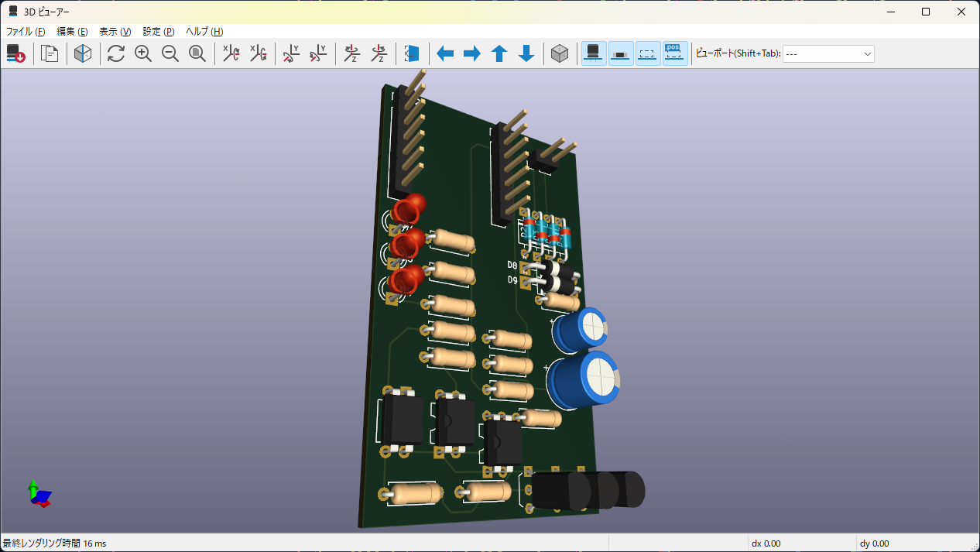This screenshot has height=552, width=980.
Task: Click the flip board view icon
Action: (412, 53)
